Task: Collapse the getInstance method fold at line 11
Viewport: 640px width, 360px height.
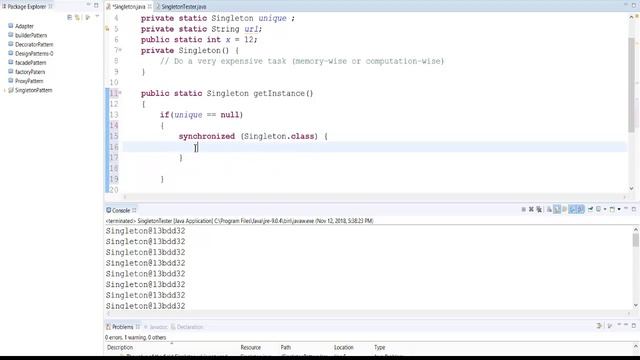Action: [120, 93]
